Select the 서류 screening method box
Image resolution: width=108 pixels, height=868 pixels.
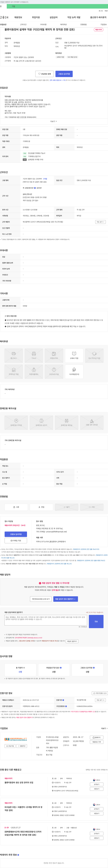[16, 507]
